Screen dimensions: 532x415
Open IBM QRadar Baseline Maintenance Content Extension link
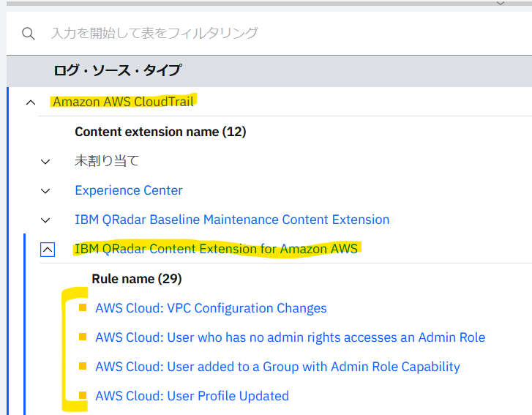[x=232, y=220]
